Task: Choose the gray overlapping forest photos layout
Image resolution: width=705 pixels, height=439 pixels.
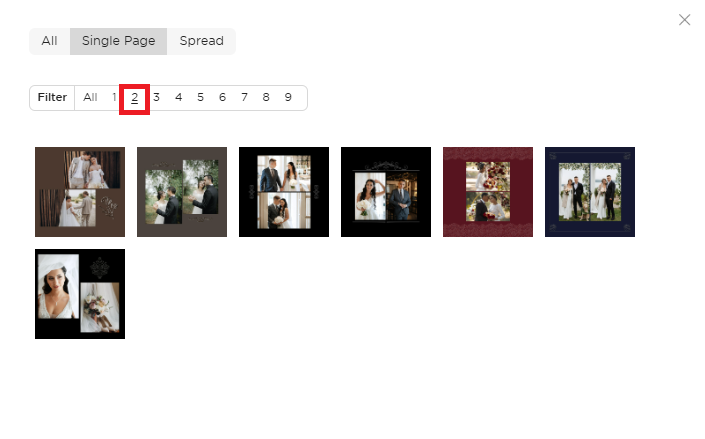Action: click(182, 192)
